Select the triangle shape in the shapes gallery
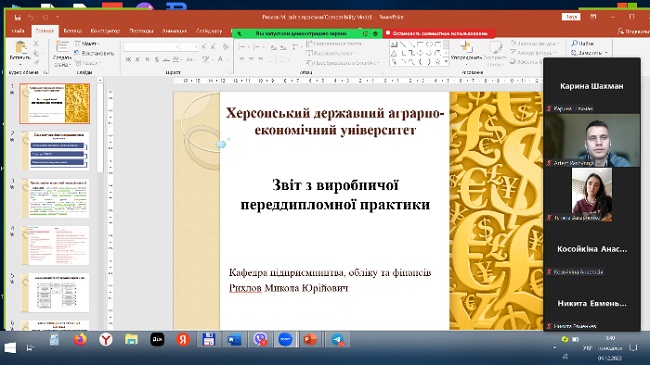The image size is (650, 365). point(394,53)
